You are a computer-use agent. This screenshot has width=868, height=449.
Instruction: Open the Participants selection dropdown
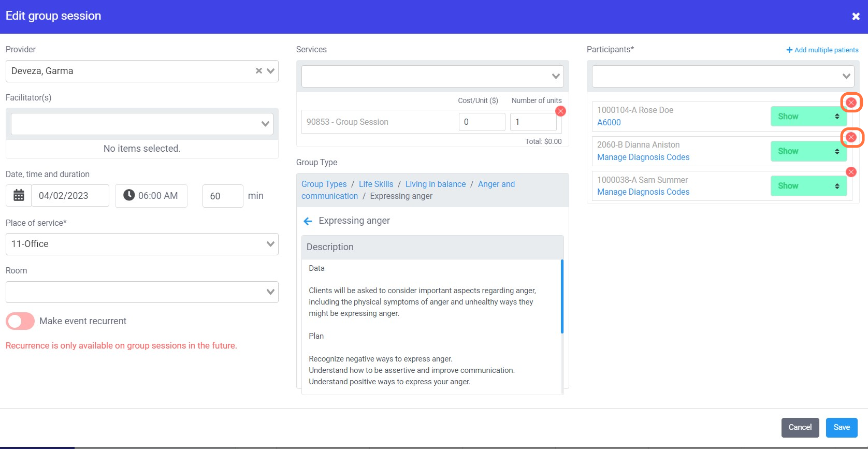click(723, 76)
